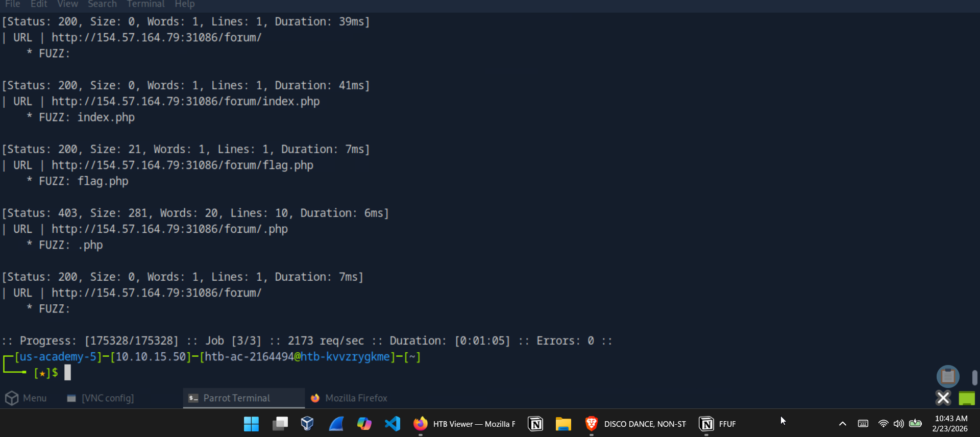Image resolution: width=980 pixels, height=437 pixels.
Task: Open the volume control in system tray
Action: point(899,424)
